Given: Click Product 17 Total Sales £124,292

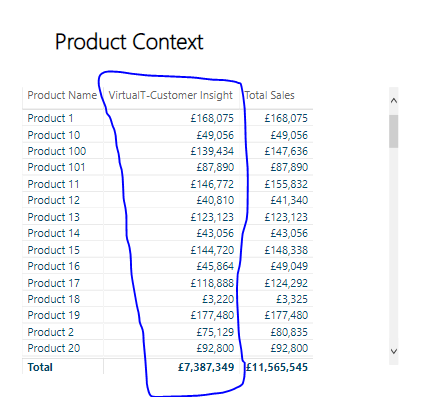Looking at the screenshot, I should [x=286, y=283].
